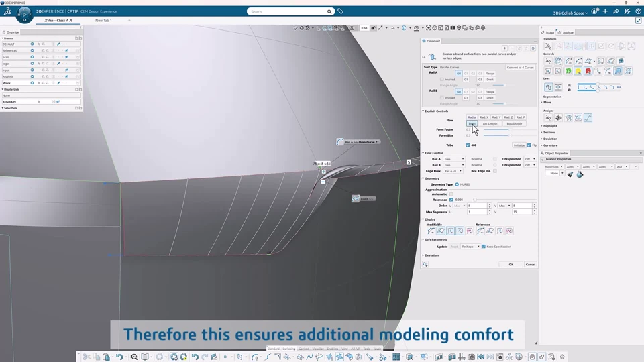Screen dimensions: 644x362
Task: Open the Order V Max dropdown
Action: [504, 206]
